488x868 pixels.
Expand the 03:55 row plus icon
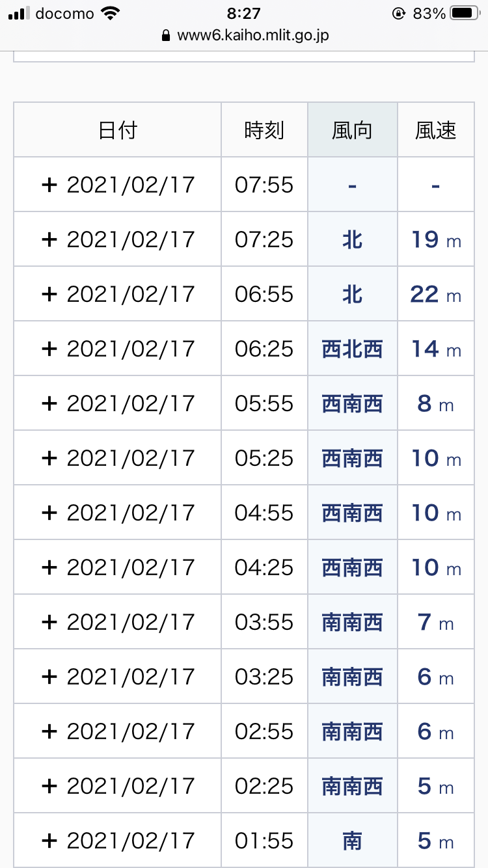coord(49,622)
